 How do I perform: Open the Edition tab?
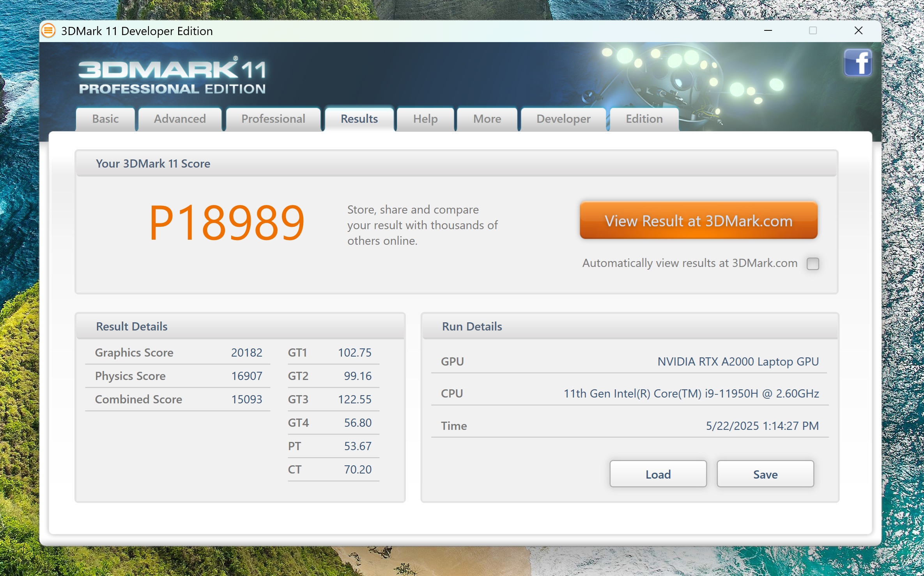[x=644, y=119]
